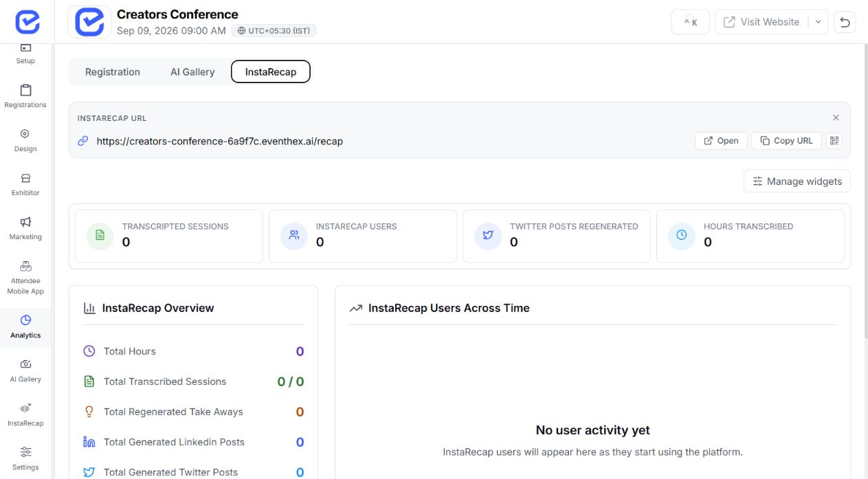Open the Setup sidebar section
This screenshot has width=868, height=479.
pos(25,54)
